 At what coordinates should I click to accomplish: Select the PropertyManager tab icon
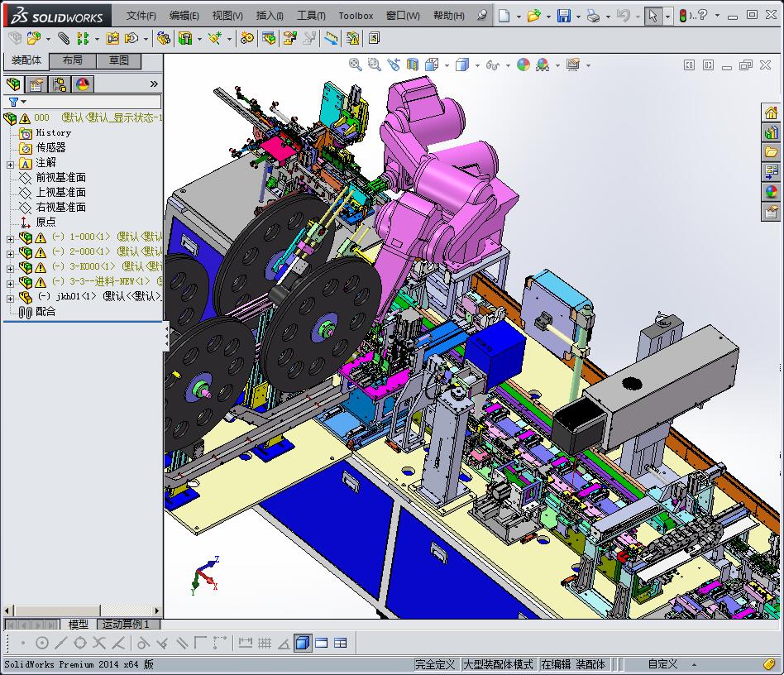tap(36, 84)
